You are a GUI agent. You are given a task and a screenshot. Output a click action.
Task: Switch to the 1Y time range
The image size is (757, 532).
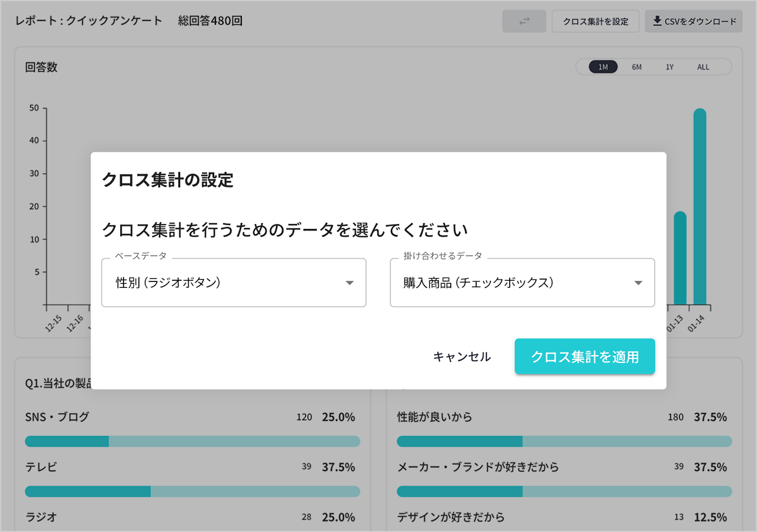tap(669, 67)
